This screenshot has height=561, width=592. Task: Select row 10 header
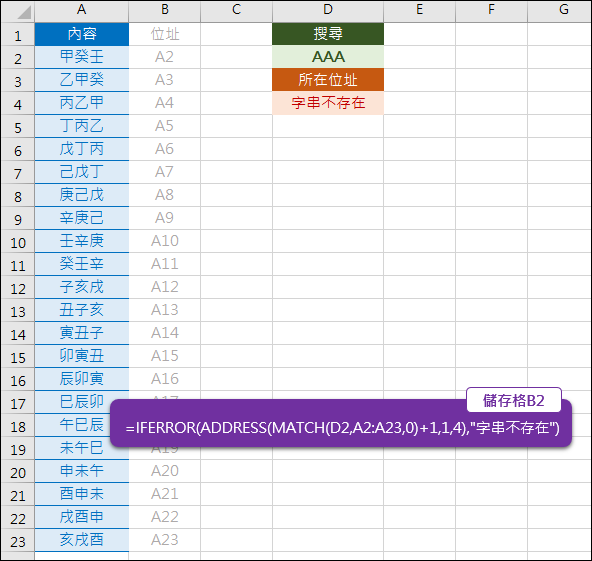coord(18,242)
